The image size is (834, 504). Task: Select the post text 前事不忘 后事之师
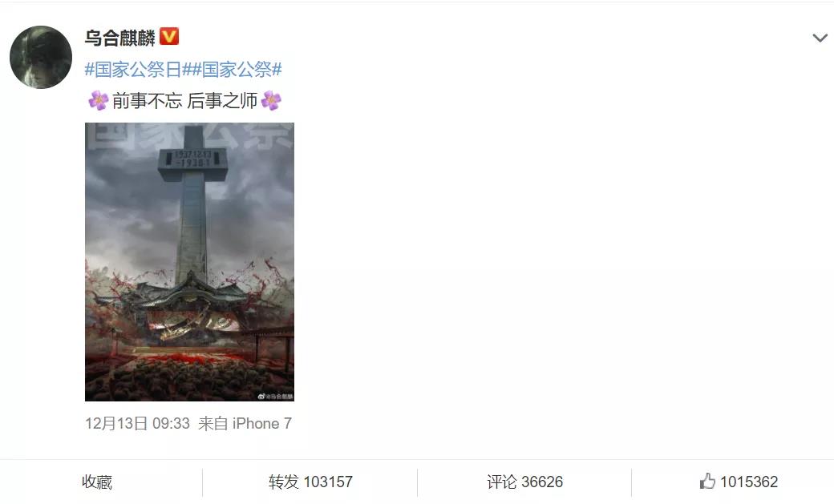coord(184,100)
